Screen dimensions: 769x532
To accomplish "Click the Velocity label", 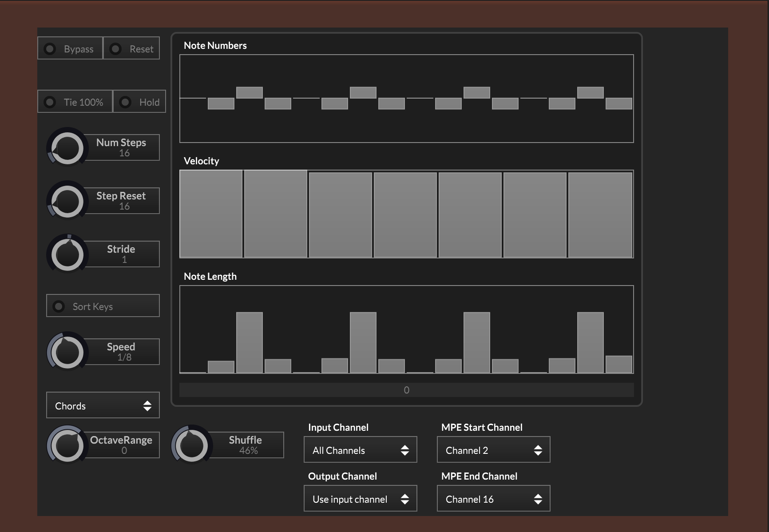I will pos(202,161).
